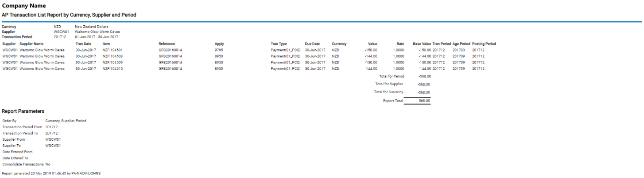This screenshot has width=644, height=178.
Task: Click the Base Value column header
Action: point(422,44)
